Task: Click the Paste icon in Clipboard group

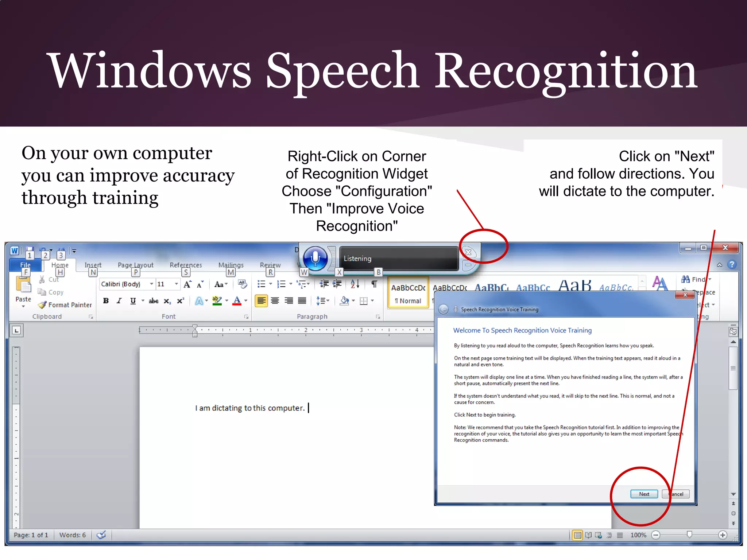Action: 24,284
